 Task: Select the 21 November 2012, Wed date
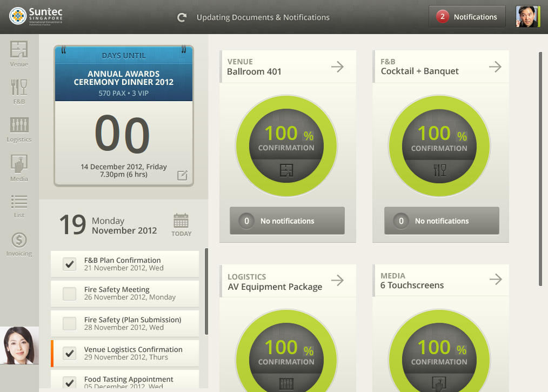point(124,268)
